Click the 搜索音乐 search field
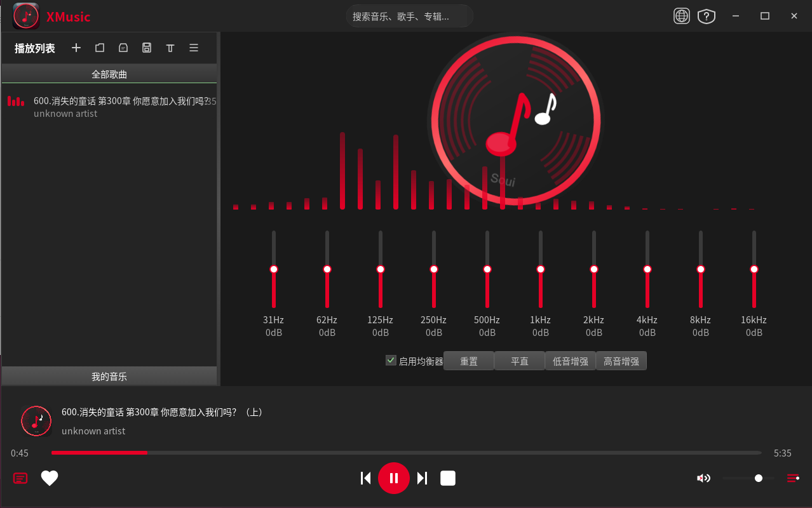 point(410,17)
